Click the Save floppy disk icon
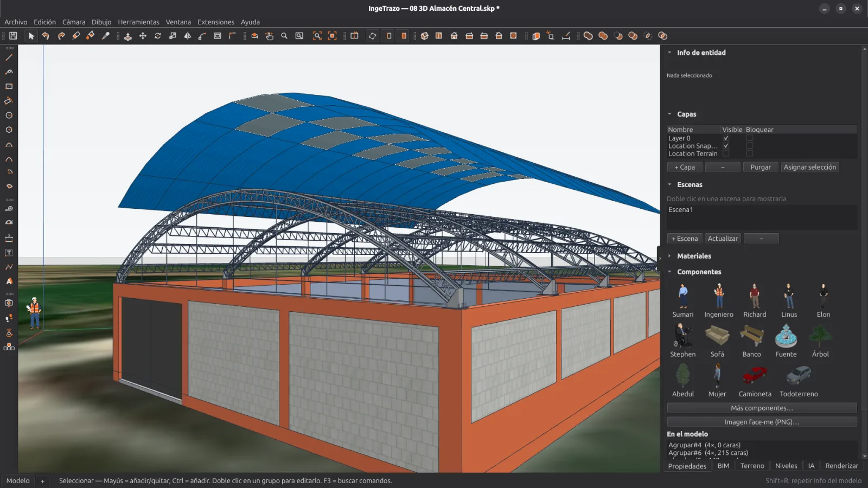868x488 pixels. pos(13,36)
